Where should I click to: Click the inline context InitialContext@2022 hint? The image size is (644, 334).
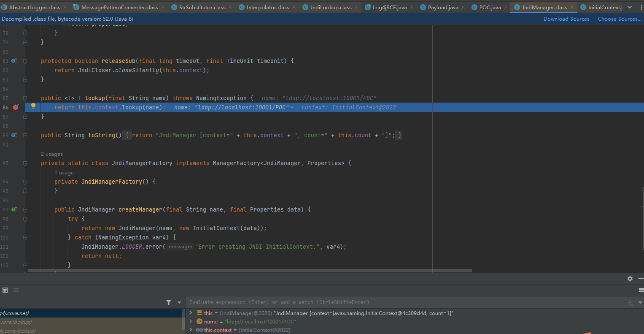click(349, 107)
